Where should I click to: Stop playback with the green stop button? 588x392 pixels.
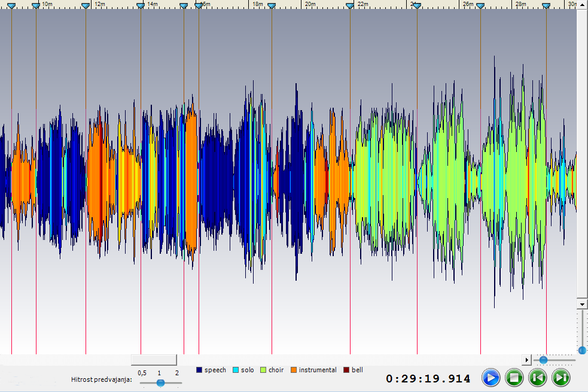[514, 378]
